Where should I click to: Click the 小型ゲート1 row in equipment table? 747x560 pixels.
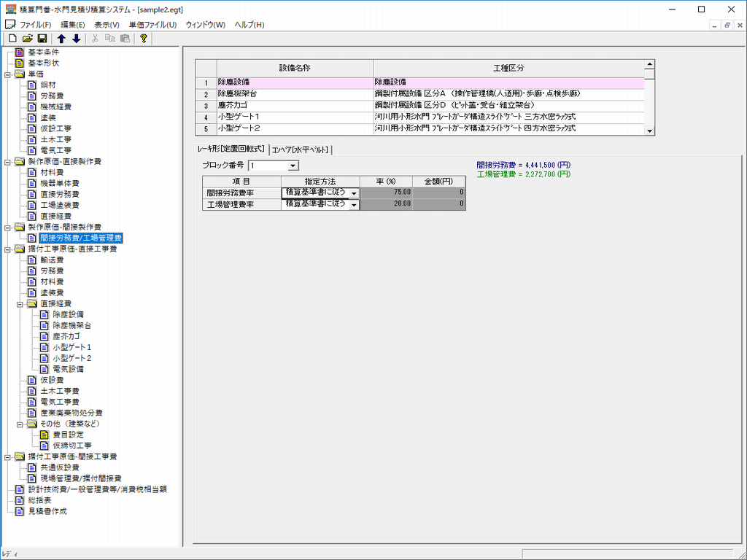(295, 117)
